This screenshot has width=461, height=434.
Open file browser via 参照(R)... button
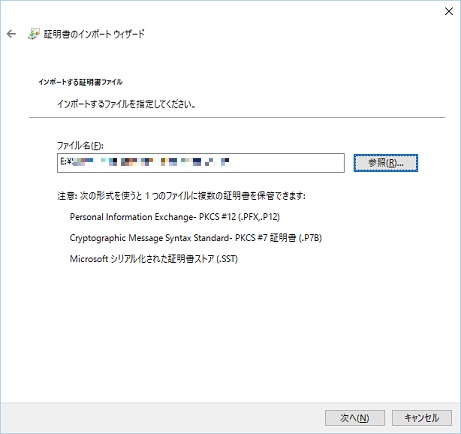(x=386, y=163)
